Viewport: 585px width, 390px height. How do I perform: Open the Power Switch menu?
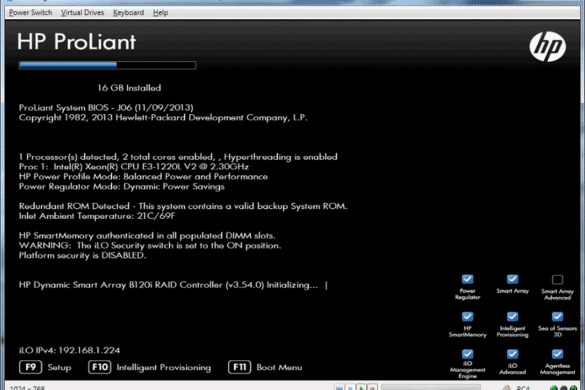pyautogui.click(x=31, y=13)
